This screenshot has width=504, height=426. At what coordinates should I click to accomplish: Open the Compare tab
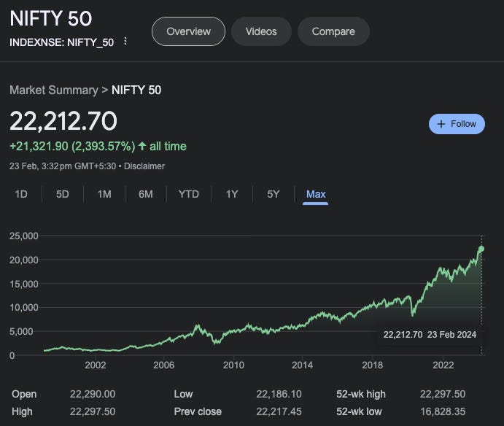(x=333, y=31)
